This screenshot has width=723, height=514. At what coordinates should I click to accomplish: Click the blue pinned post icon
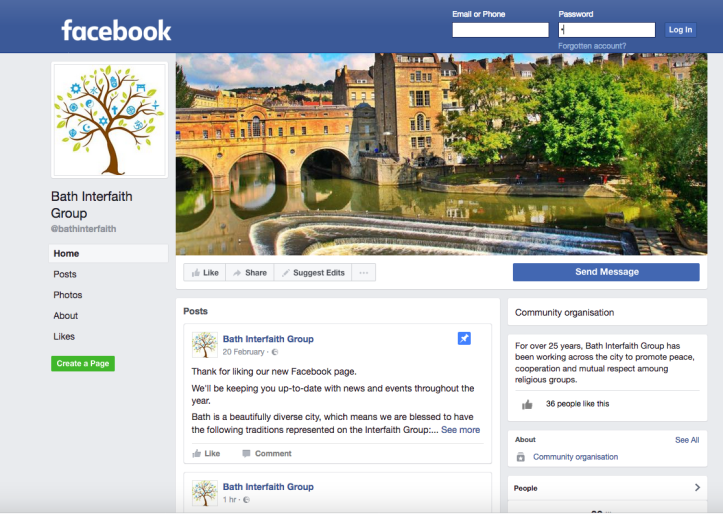tap(464, 339)
